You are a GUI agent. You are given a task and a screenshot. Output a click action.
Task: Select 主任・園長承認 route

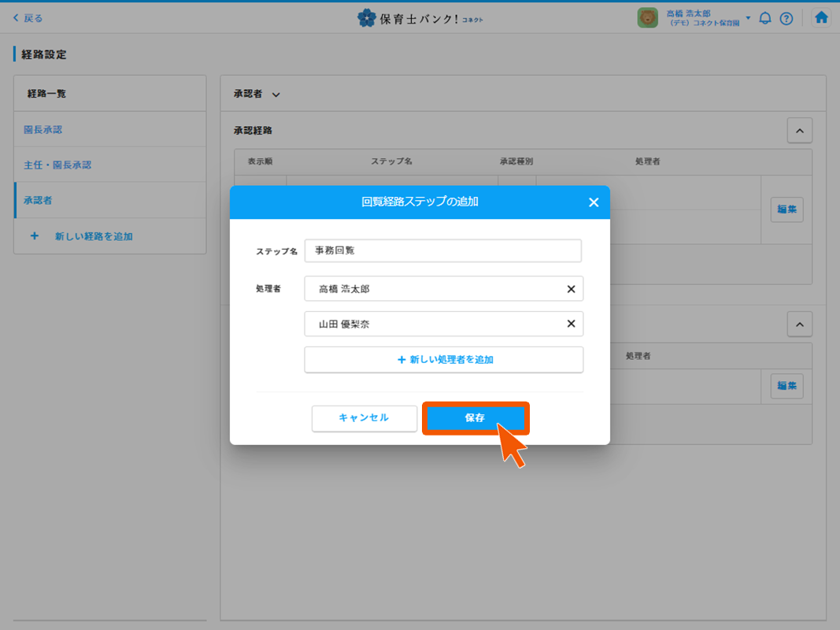(57, 165)
